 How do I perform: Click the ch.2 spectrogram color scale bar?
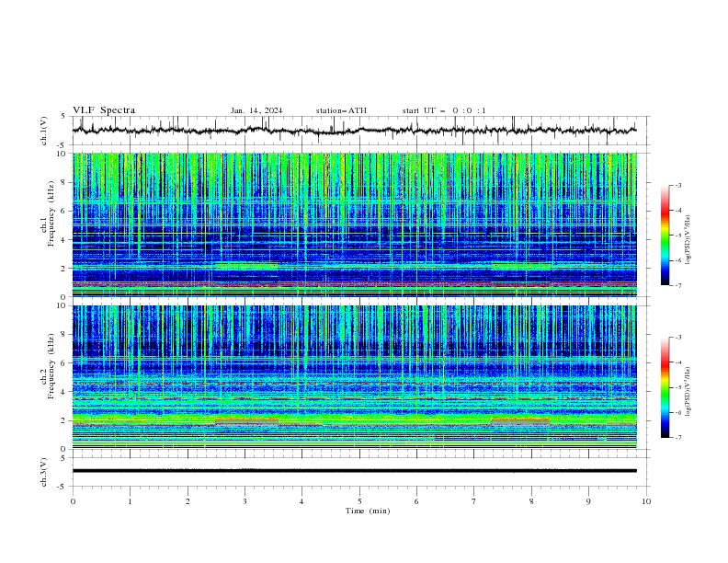tap(665, 387)
